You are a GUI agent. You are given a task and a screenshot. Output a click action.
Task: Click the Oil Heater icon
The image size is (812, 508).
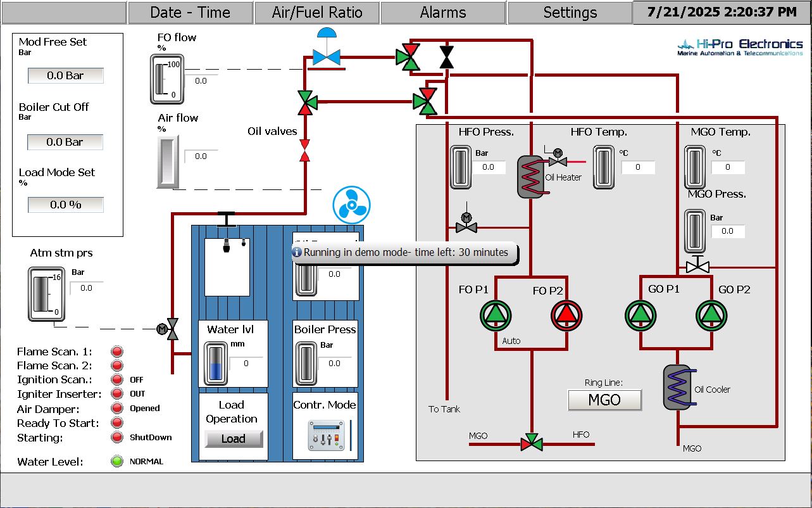coord(530,176)
